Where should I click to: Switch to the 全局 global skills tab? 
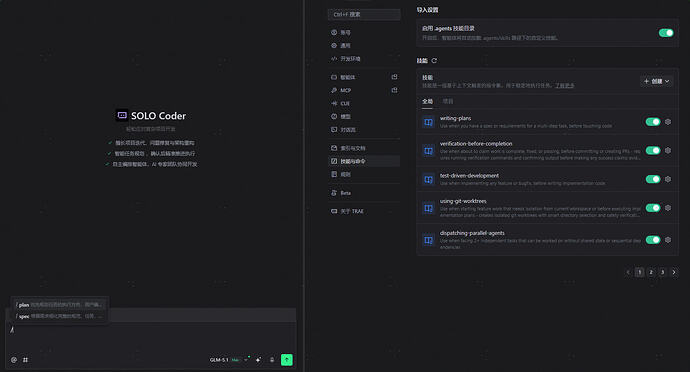427,101
